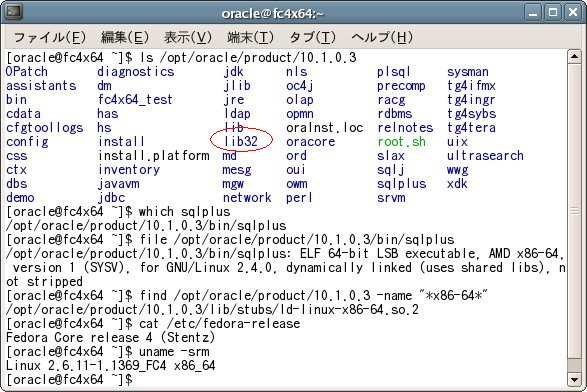
Task: Click the green root.sh file name
Action: (401, 142)
